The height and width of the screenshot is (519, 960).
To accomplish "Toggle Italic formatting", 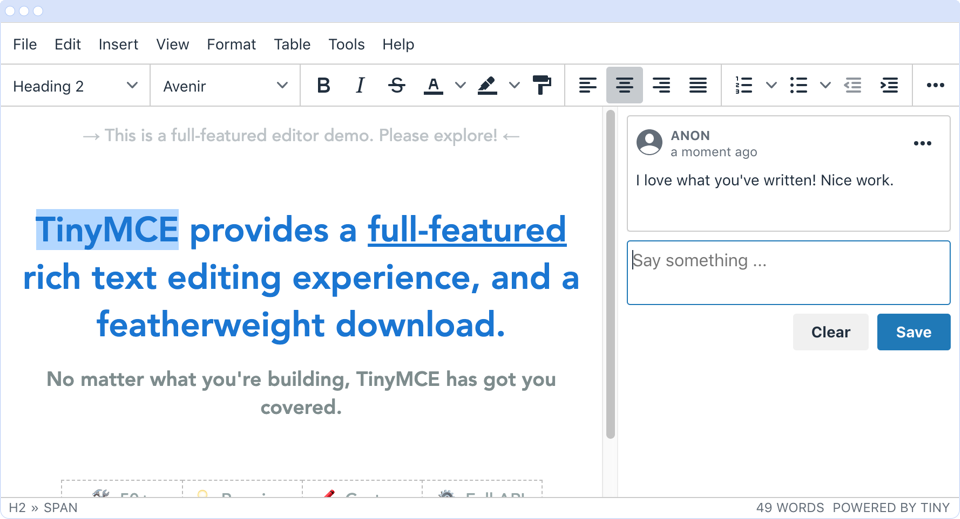I will tap(360, 86).
